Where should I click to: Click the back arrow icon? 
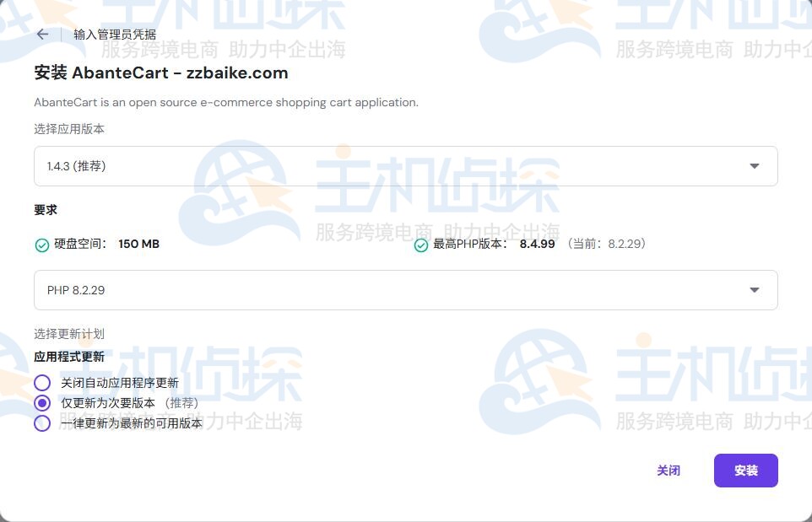point(42,35)
